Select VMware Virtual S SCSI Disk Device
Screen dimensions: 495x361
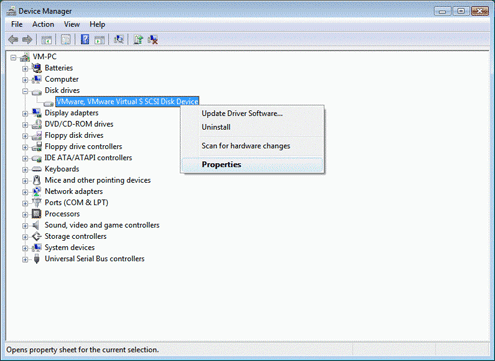127,101
